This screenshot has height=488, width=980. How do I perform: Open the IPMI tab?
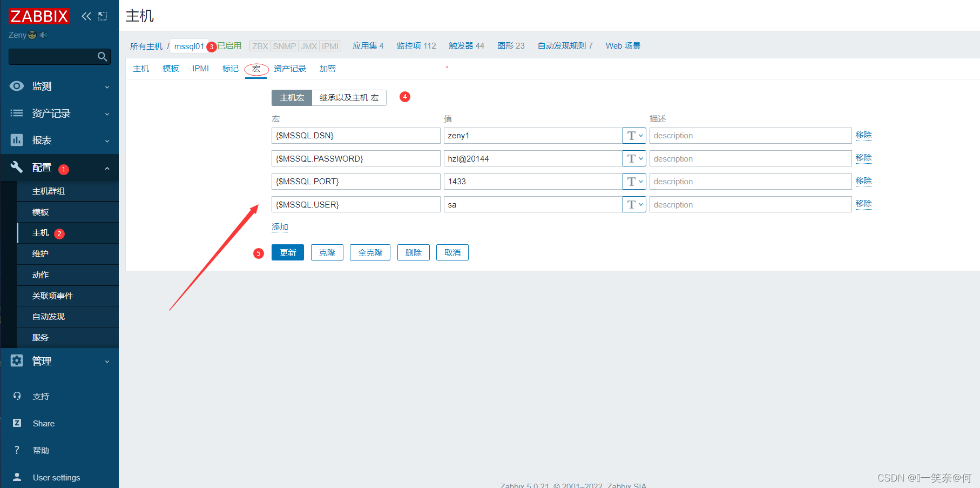tap(200, 69)
